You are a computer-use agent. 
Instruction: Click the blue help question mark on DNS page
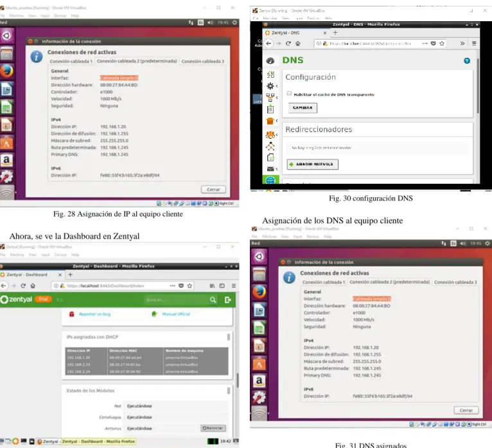pos(467,60)
